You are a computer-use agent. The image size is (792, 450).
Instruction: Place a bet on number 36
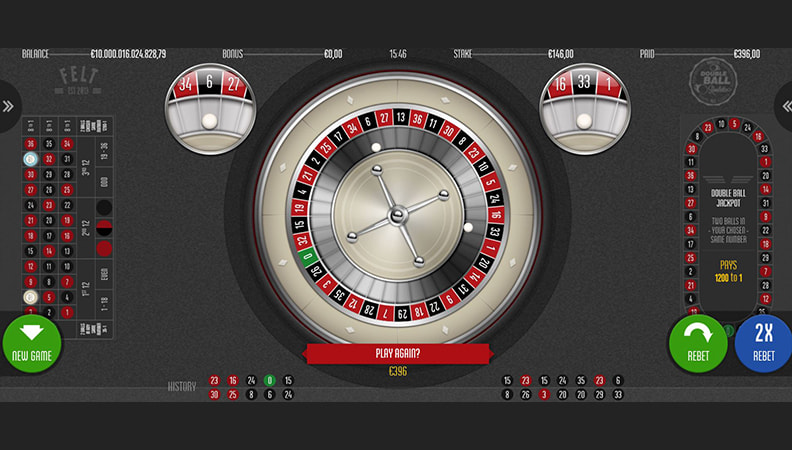coord(30,143)
